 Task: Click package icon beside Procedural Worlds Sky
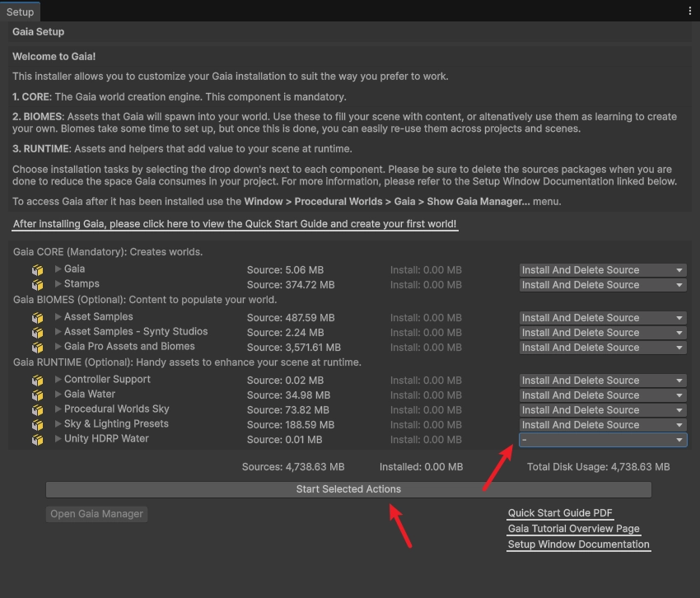[38, 409]
